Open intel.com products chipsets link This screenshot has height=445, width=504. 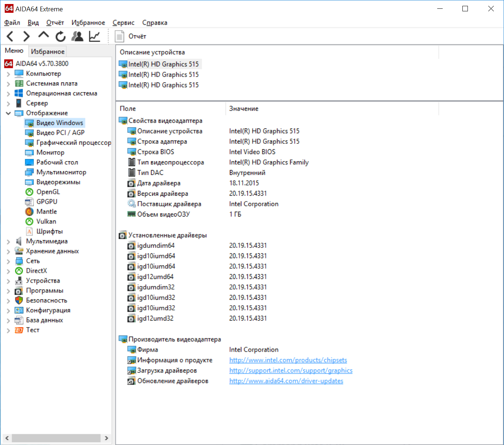point(288,360)
